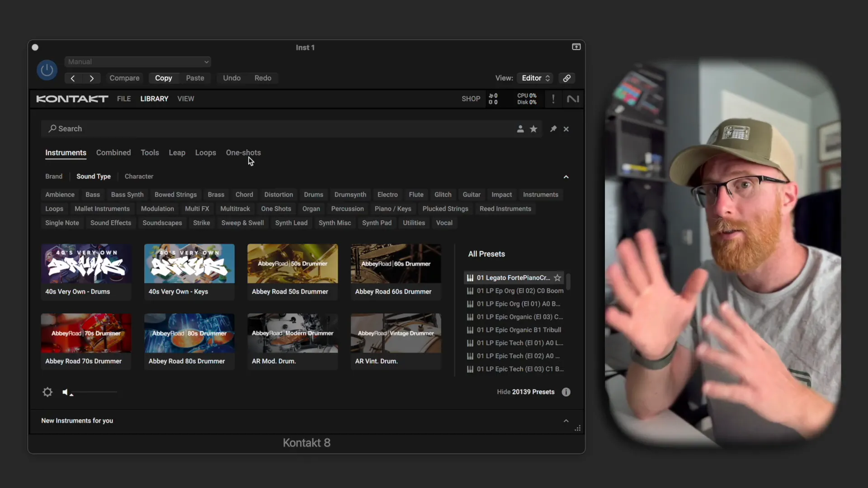The image size is (868, 488).
Task: Toggle the user content filter icon
Action: tap(520, 129)
